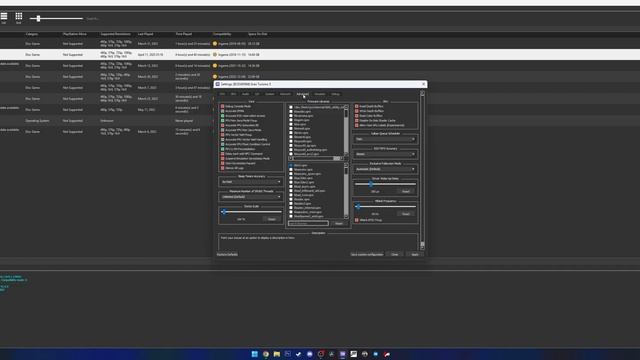This screenshot has height=360, width=640.
Task: Select the Advanced settings tab
Action: click(302, 94)
